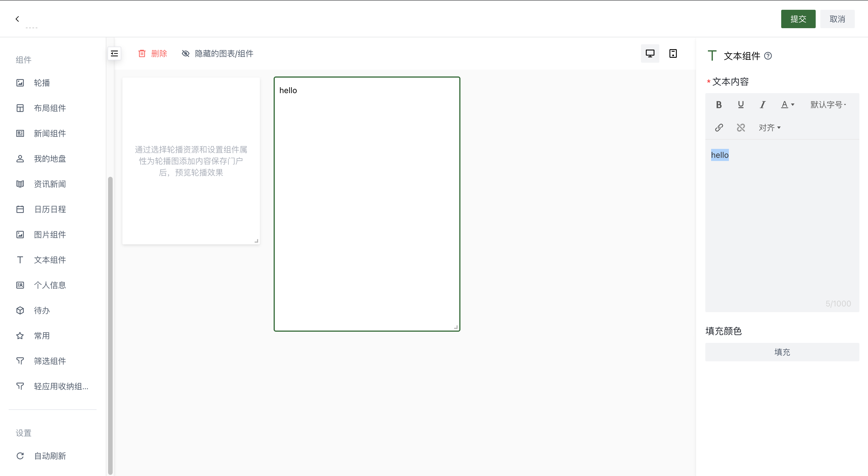Click the 5/1000 character counter
Viewport: 868px width, 476px height.
point(838,304)
